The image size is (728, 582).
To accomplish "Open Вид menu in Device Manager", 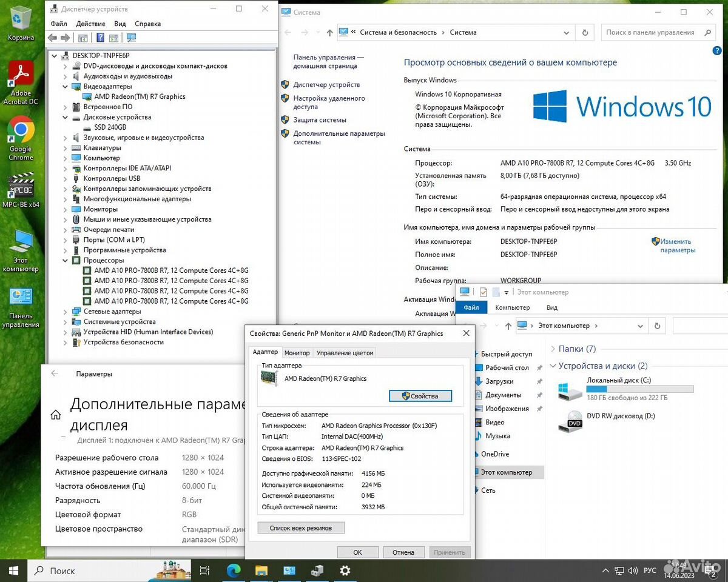I will (x=120, y=24).
